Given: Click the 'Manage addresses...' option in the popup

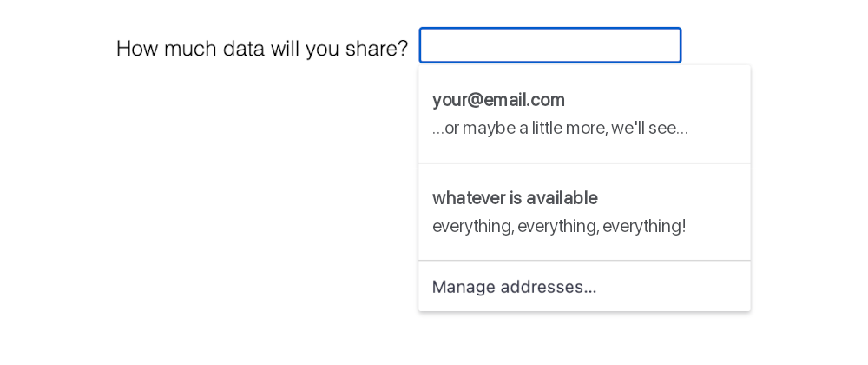Looking at the screenshot, I should tap(514, 287).
